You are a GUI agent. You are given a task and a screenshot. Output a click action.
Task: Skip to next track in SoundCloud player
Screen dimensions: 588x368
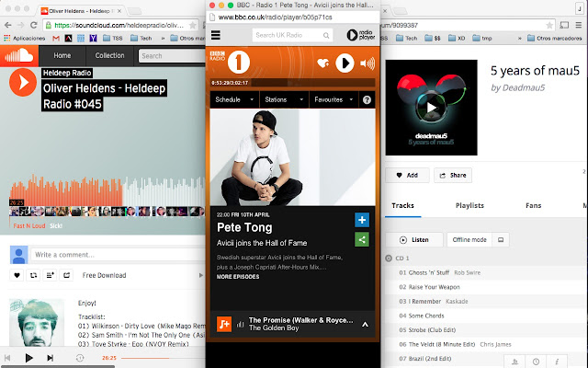(x=51, y=358)
